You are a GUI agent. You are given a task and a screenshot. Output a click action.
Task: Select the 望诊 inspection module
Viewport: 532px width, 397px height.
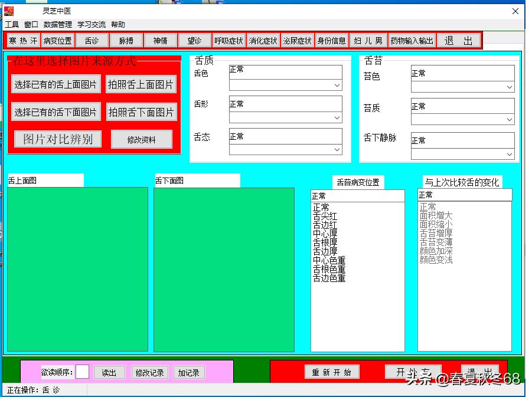tap(195, 40)
